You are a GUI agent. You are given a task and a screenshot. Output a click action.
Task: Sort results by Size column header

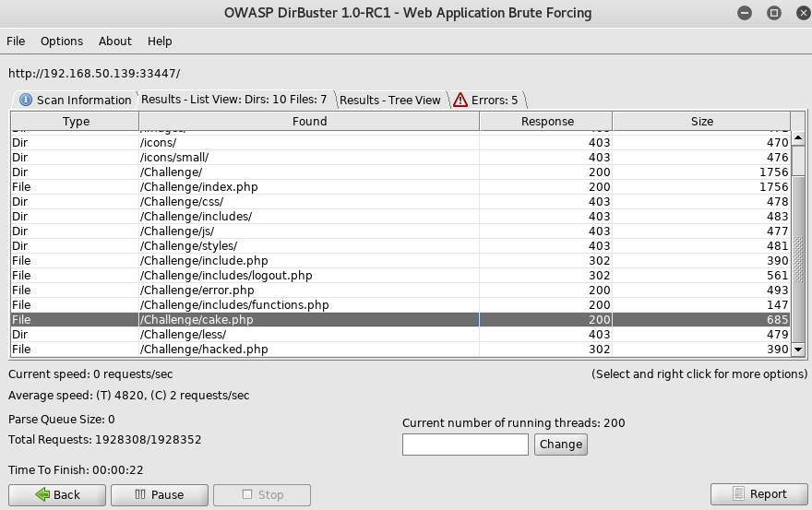tap(701, 121)
